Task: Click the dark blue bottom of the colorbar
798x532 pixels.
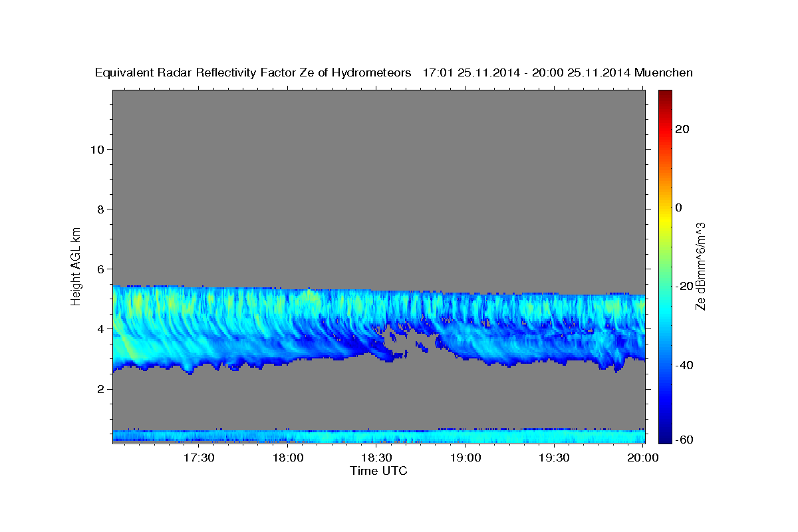Action: (x=664, y=436)
